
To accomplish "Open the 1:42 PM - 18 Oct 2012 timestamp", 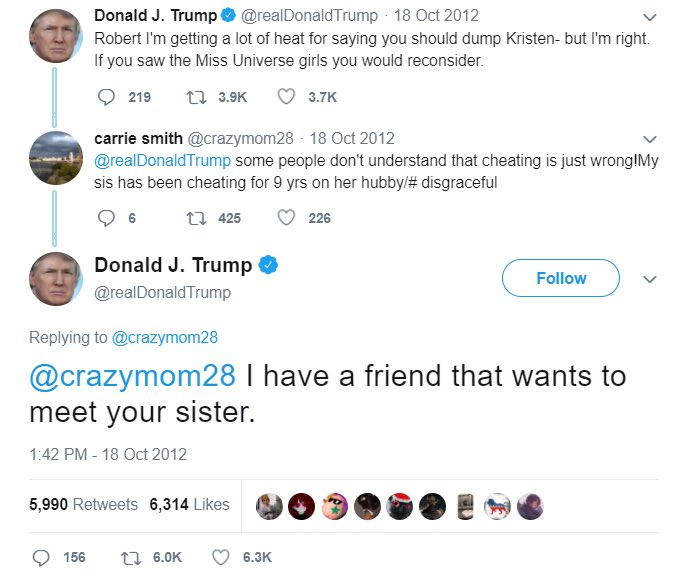I will (108, 454).
